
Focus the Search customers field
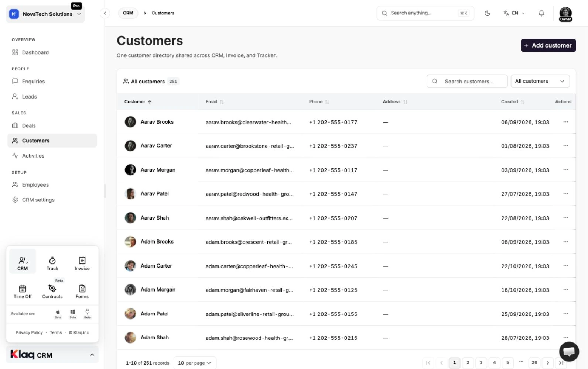(467, 81)
